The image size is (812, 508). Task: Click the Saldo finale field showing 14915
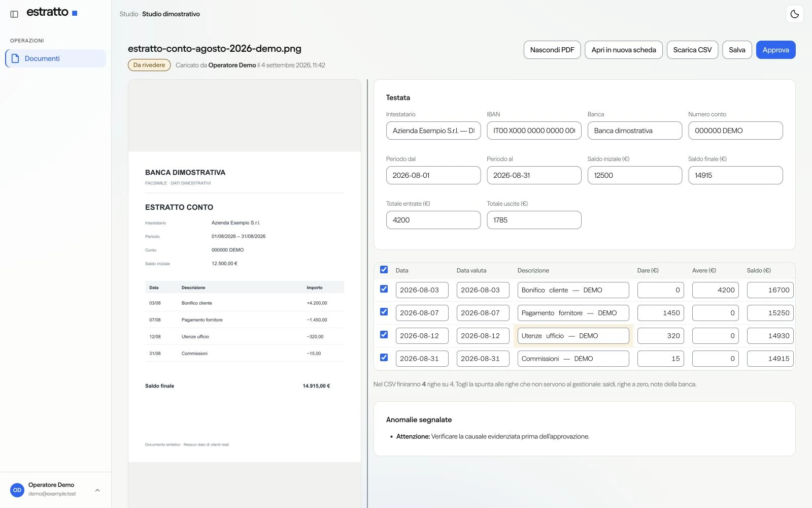[x=735, y=175]
